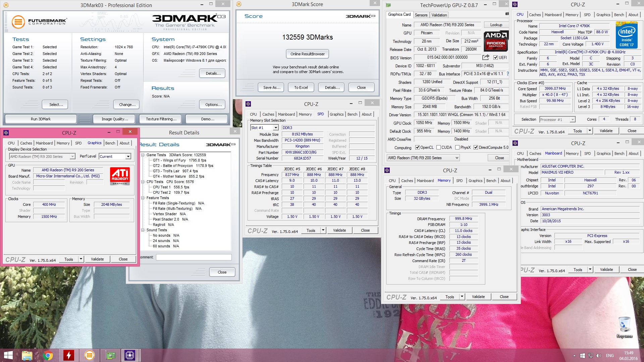Switch to the Validation tab in GPU-Z

point(439,15)
